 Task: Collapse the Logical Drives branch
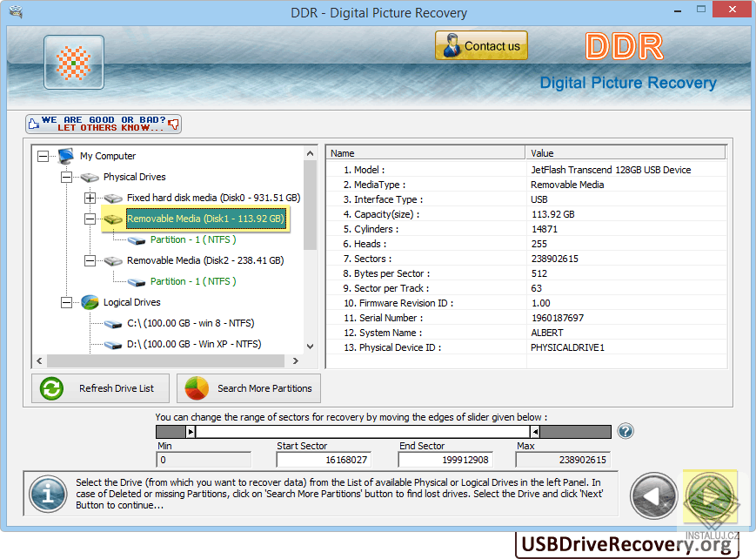[65, 302]
